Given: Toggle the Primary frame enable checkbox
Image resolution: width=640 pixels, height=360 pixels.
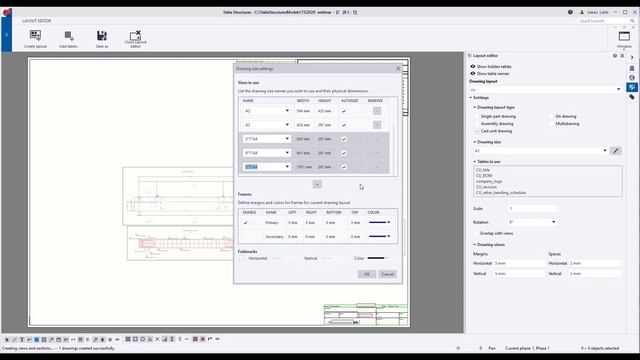Looking at the screenshot, I should 245,223.
